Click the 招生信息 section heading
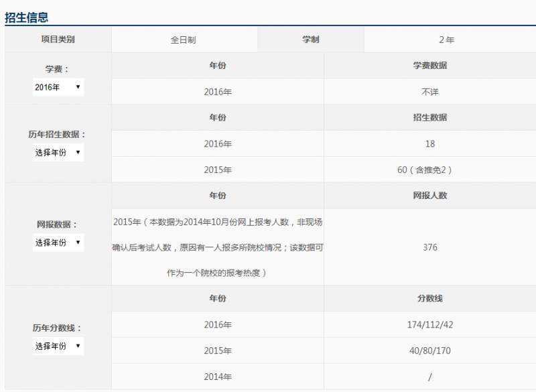536x392 pixels. point(27,17)
